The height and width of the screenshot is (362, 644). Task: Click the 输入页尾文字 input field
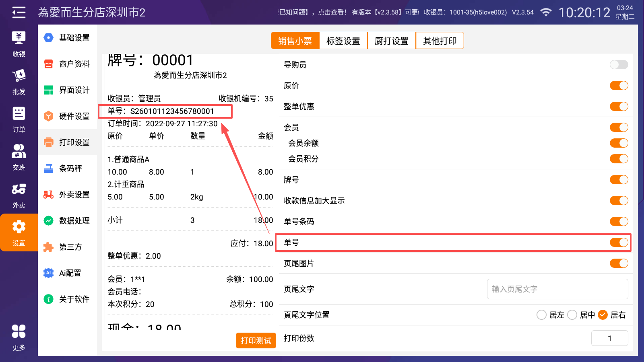click(x=557, y=289)
